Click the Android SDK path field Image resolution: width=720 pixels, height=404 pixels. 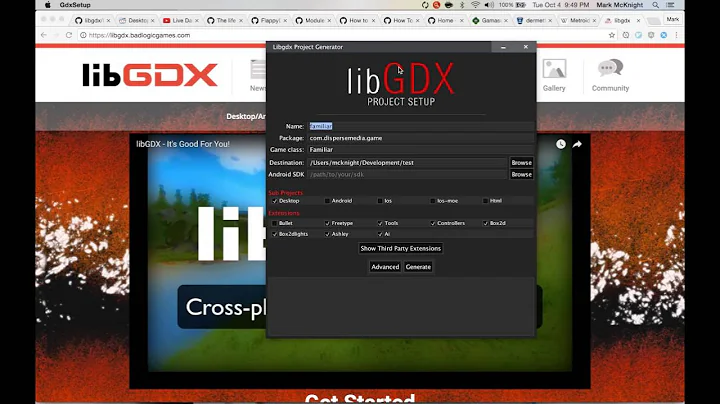(408, 174)
